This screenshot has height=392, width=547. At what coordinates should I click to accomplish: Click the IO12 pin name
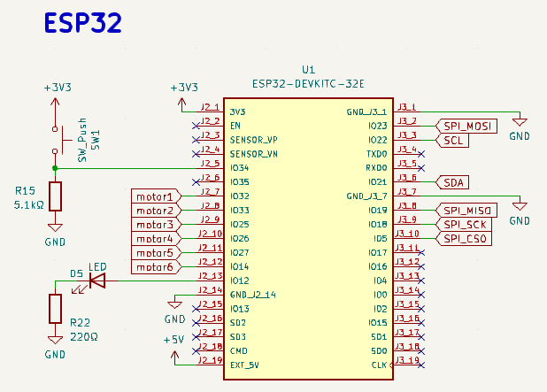[x=239, y=281]
